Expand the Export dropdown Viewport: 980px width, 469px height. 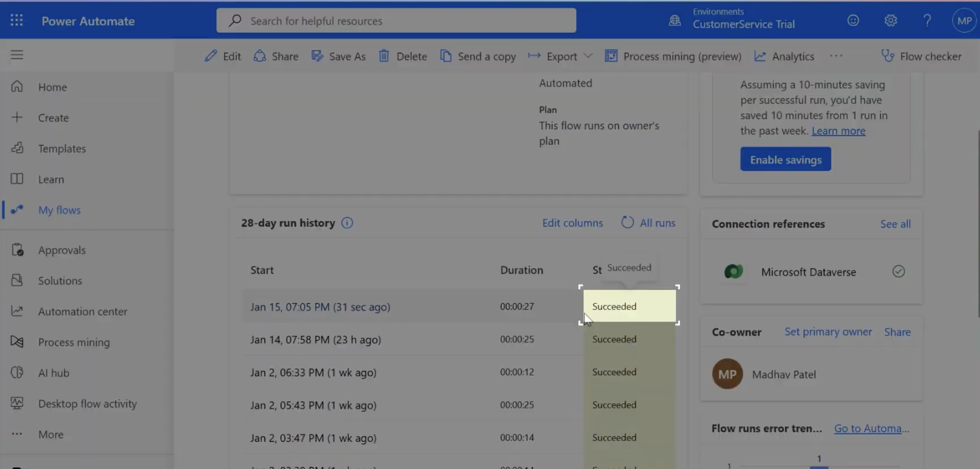pos(560,56)
